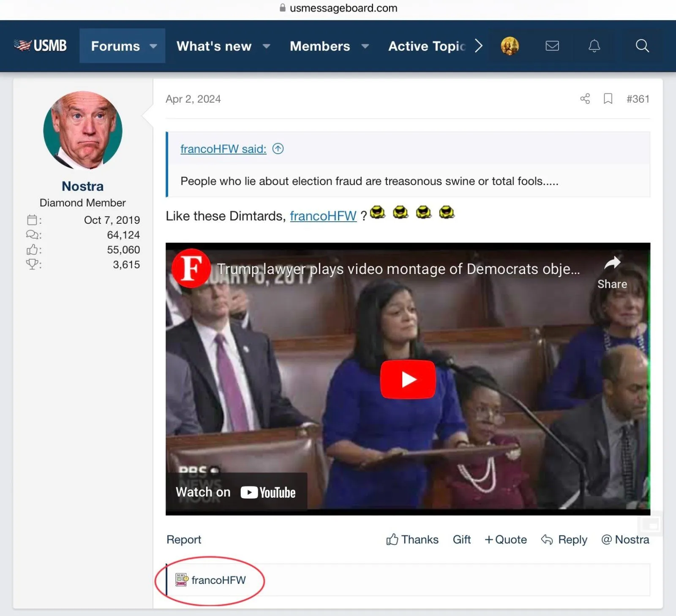Expand the Members dropdown arrow
Screen dimensions: 676x616
pyautogui.click(x=365, y=46)
